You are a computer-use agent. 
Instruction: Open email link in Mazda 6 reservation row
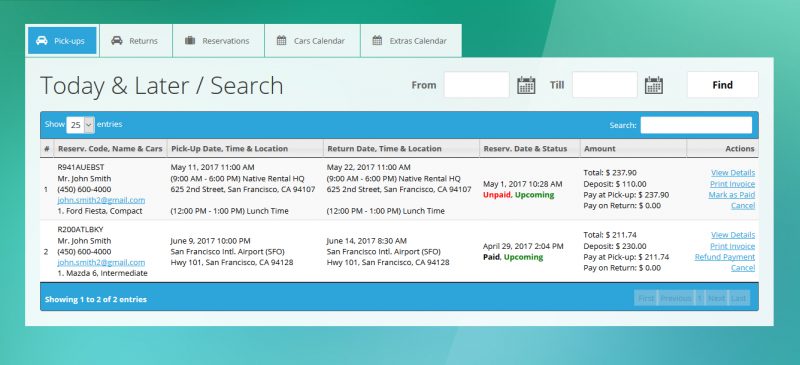pos(101,262)
